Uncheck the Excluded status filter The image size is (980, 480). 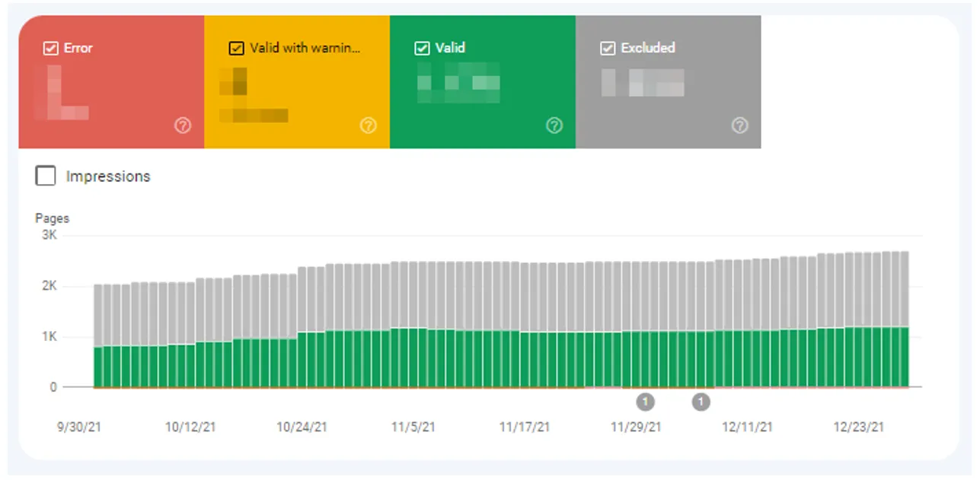pos(608,48)
